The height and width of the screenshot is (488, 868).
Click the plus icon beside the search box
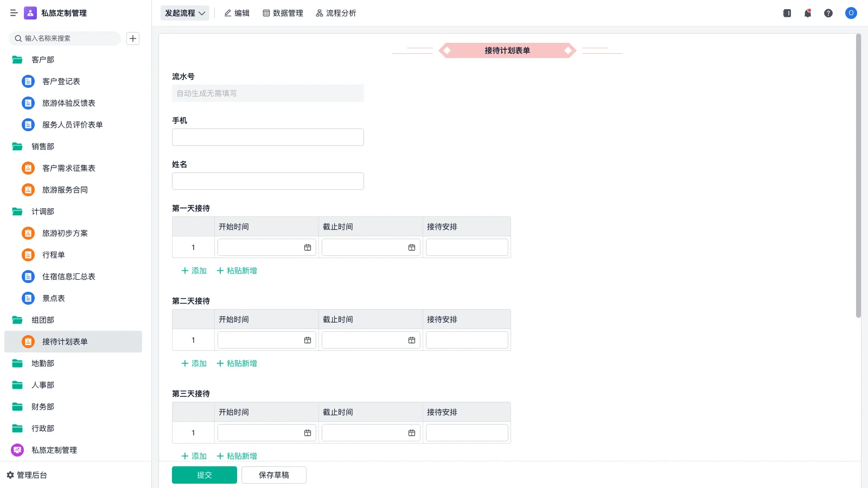(x=133, y=38)
